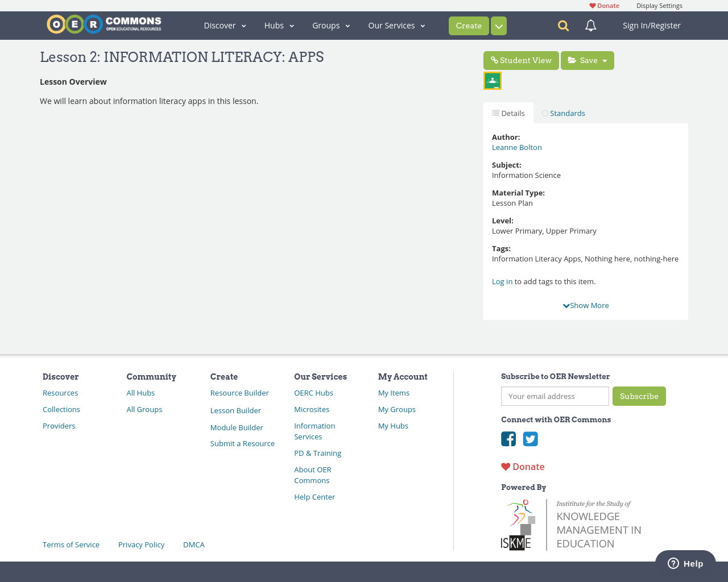This screenshot has height=582, width=728.
Task: Open the Help widget
Action: (x=685, y=563)
